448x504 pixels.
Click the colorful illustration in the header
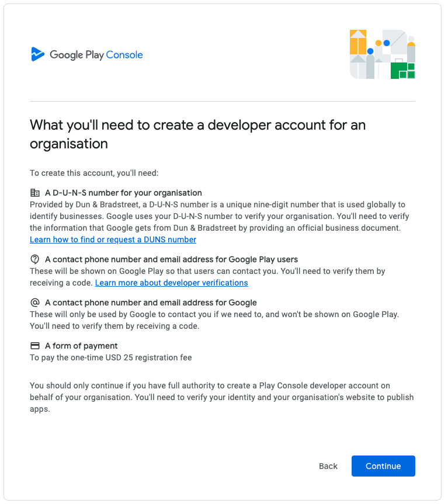click(383, 54)
